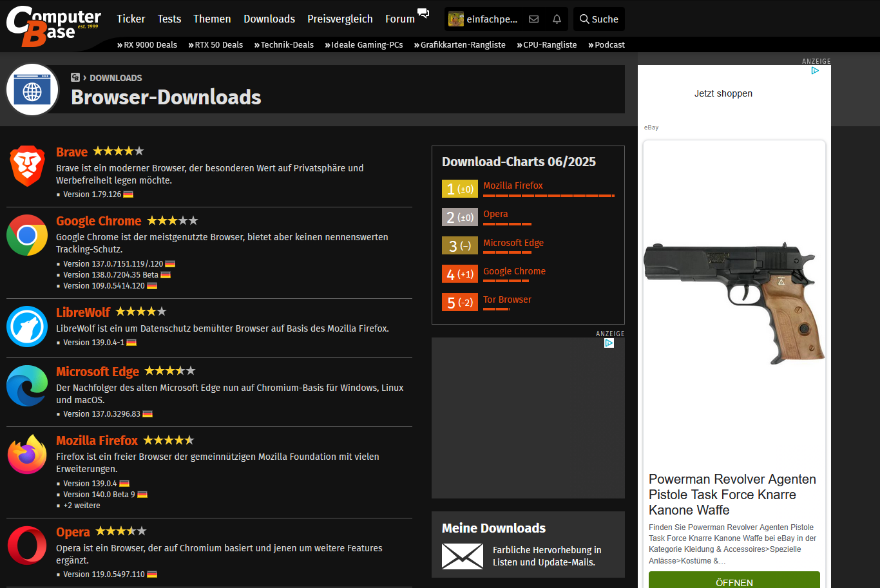Open the Preisvergleich menu
The height and width of the screenshot is (588, 880).
340,19
